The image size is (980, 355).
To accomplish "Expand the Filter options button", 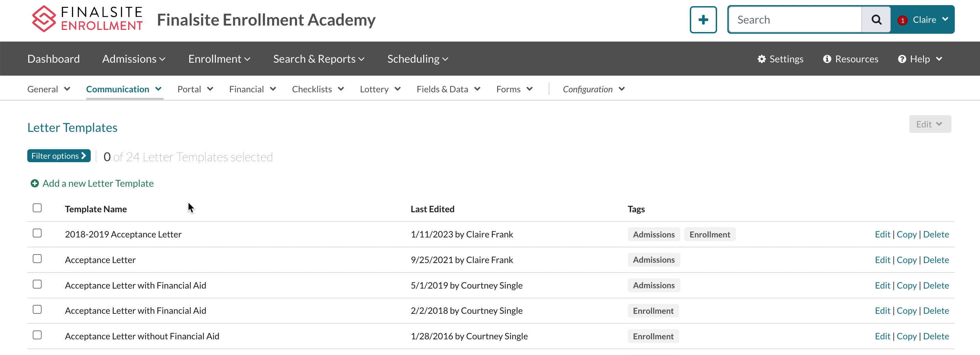I will point(59,156).
